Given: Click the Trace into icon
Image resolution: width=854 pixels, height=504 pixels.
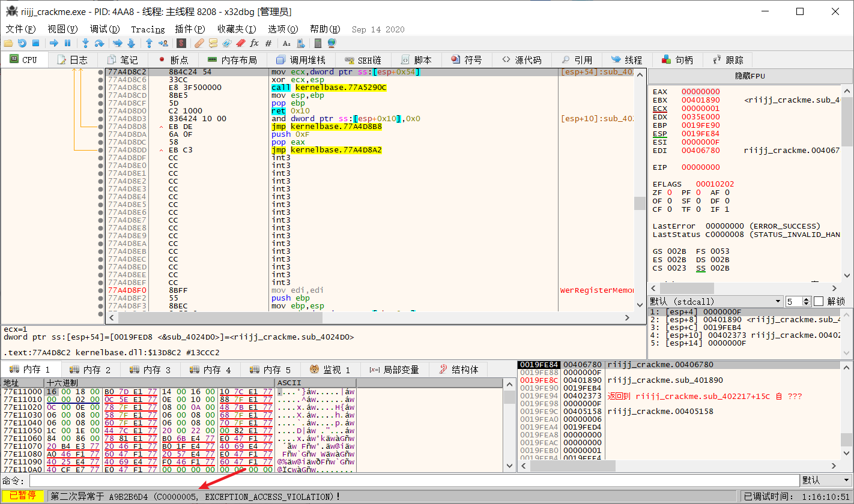Looking at the screenshot, I should coord(118,43).
